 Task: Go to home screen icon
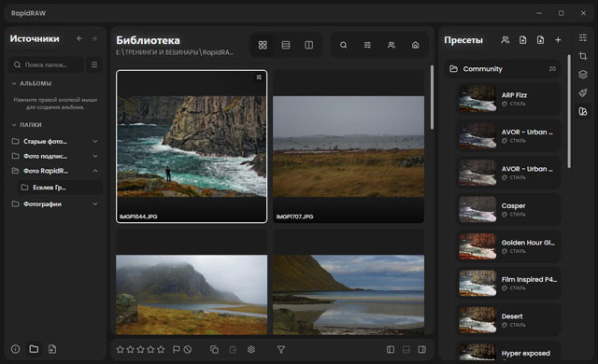click(415, 45)
